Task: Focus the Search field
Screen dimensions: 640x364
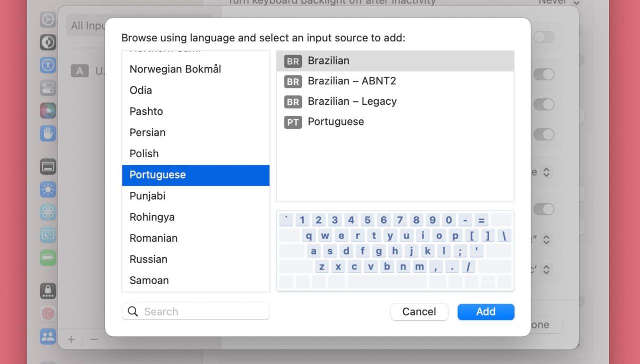Action: (195, 312)
